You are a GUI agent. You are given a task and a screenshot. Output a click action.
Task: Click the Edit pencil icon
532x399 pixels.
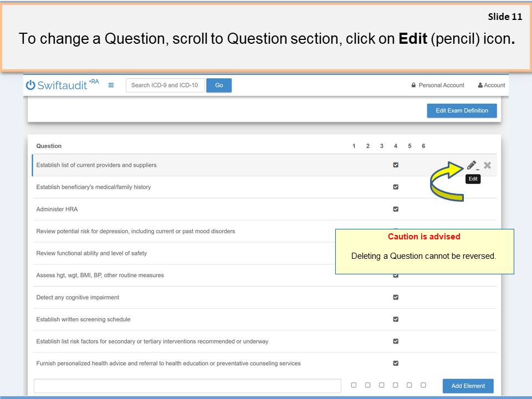(472, 165)
